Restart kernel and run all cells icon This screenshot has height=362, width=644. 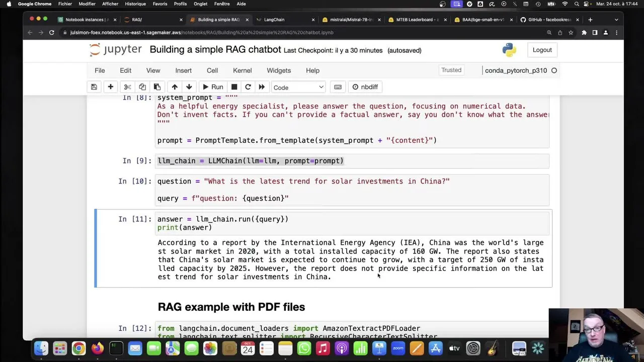(x=262, y=87)
